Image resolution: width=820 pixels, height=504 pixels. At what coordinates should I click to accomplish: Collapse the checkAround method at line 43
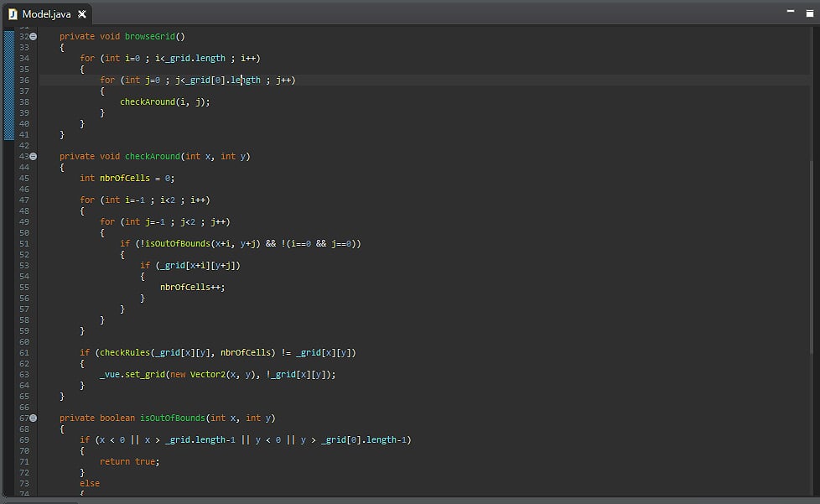click(34, 157)
